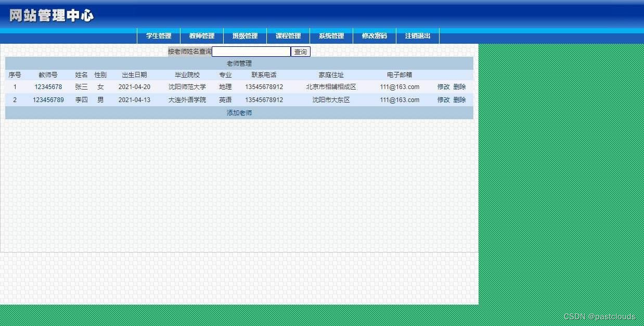Click birth date 2021-04-20
644x326 pixels.
pyautogui.click(x=134, y=87)
